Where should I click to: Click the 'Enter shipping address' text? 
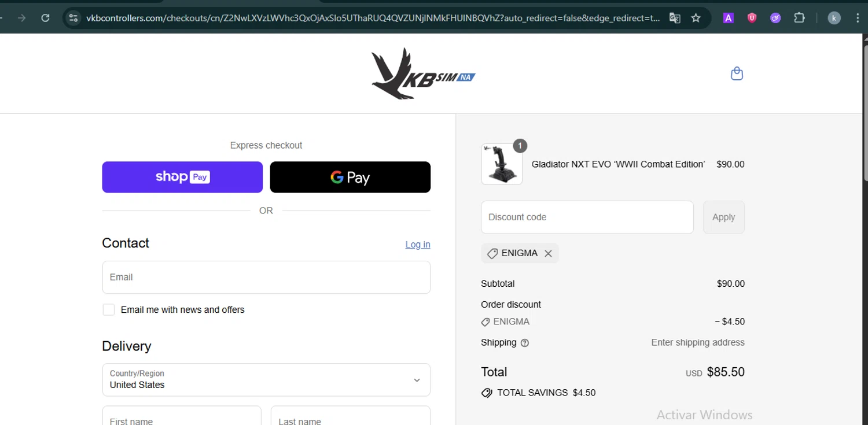click(x=698, y=342)
